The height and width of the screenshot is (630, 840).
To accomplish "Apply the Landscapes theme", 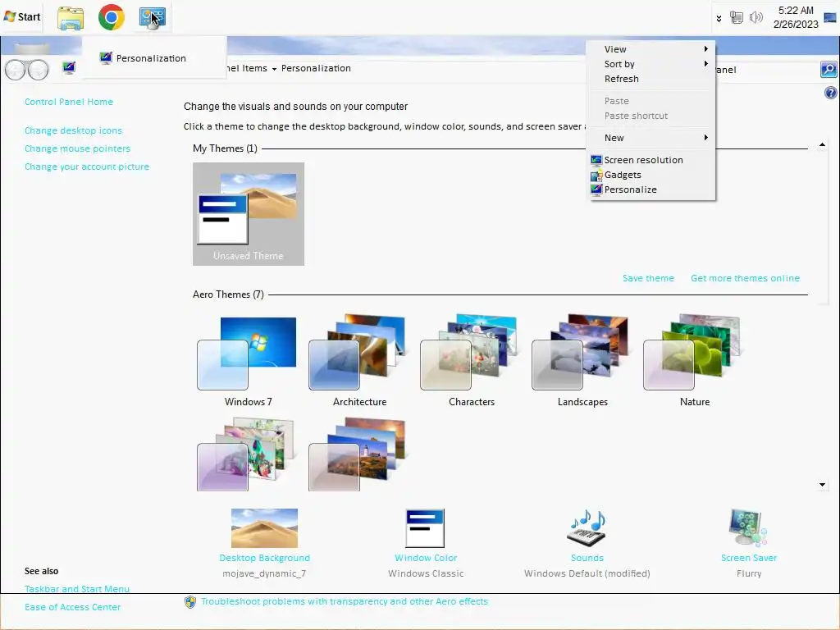I will click(x=583, y=362).
